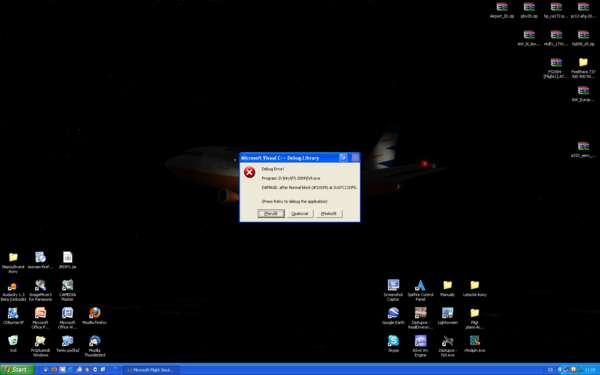Select the Feelthere 737 folder icon
The width and height of the screenshot is (600, 375).
(x=583, y=68)
